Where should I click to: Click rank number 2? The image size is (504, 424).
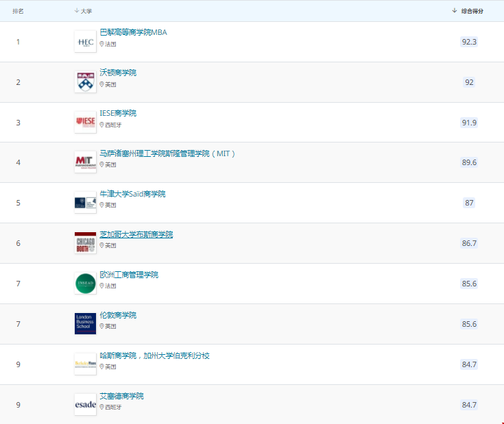(x=19, y=82)
